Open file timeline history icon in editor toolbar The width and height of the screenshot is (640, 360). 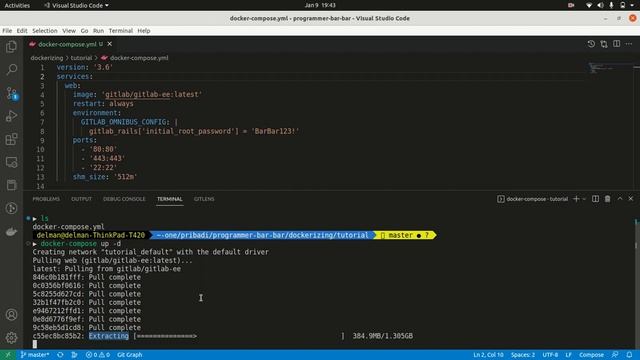[x=591, y=44]
